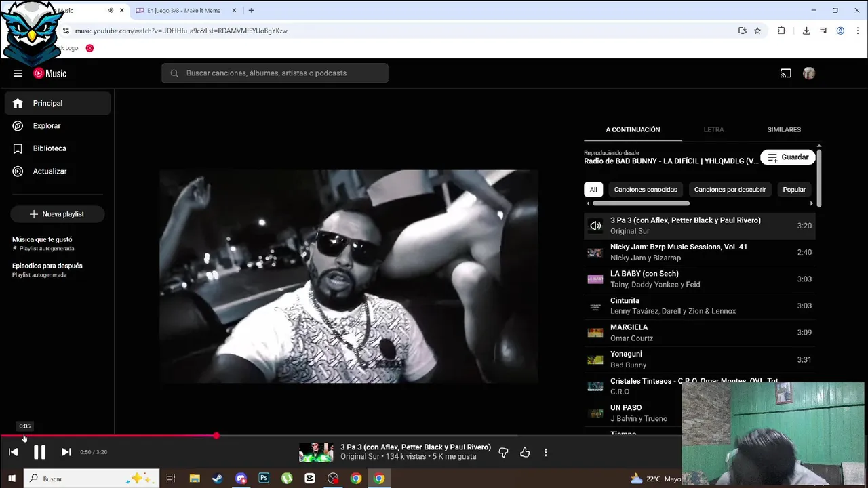Skip to the previous track
This screenshot has height=488, width=868.
(x=14, y=452)
